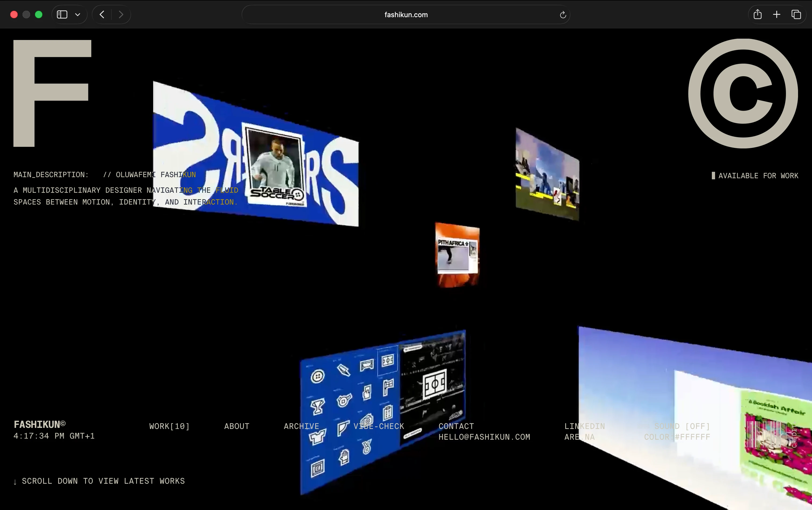
Task: Open sidebar options dropdown chevron
Action: [78, 14]
